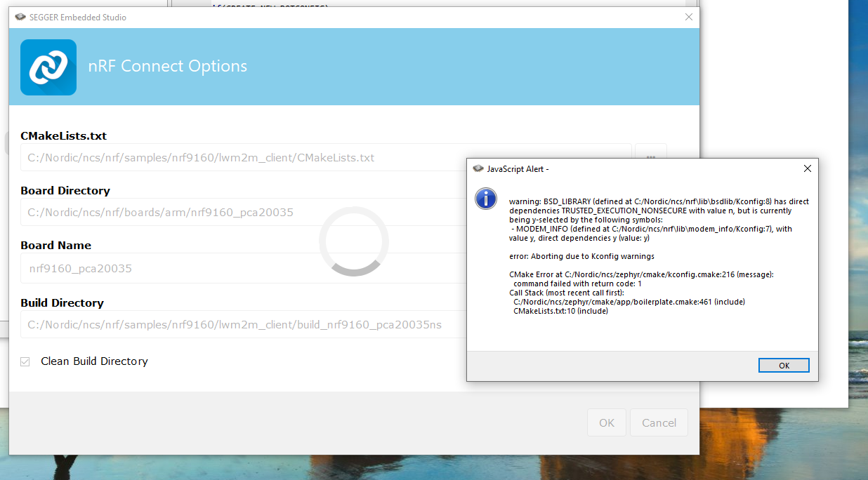Click the Board Directory path field

click(x=244, y=212)
